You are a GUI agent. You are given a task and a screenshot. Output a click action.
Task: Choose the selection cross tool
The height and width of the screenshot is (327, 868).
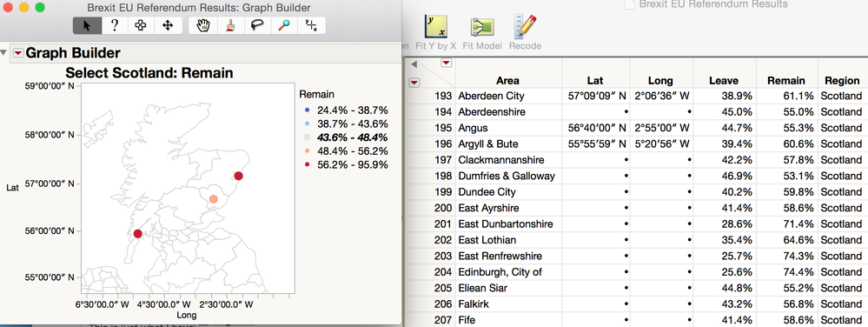point(141,25)
